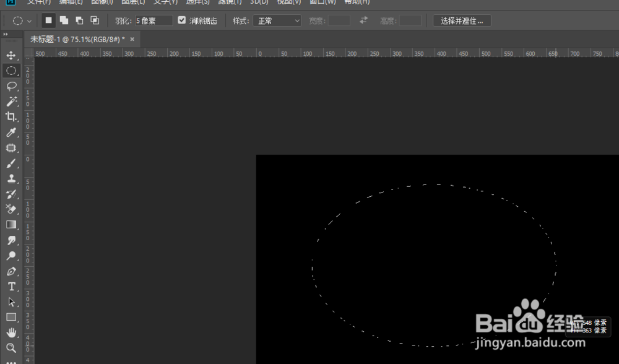Open the 滤镜(T) menu
The image size is (619, 364).
pyautogui.click(x=230, y=2)
